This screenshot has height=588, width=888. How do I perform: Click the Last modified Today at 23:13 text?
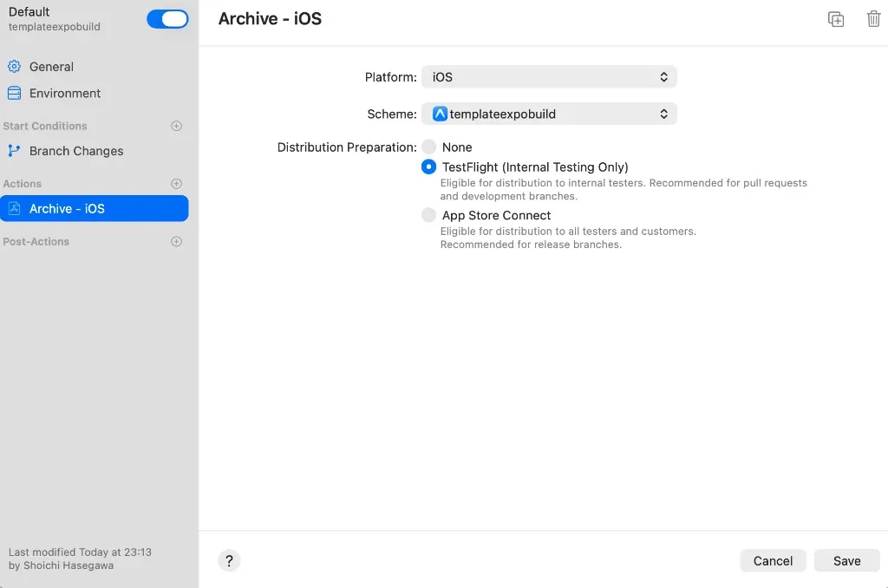80,552
